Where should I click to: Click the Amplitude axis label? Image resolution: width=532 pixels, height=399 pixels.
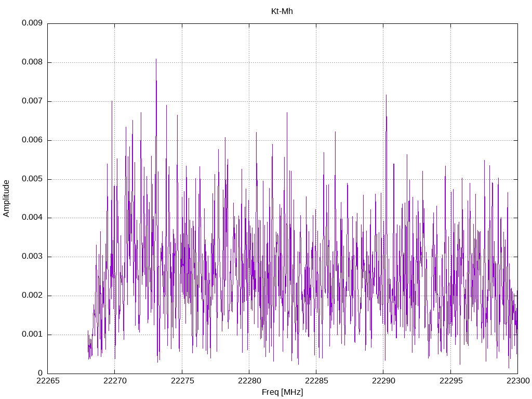coord(6,198)
